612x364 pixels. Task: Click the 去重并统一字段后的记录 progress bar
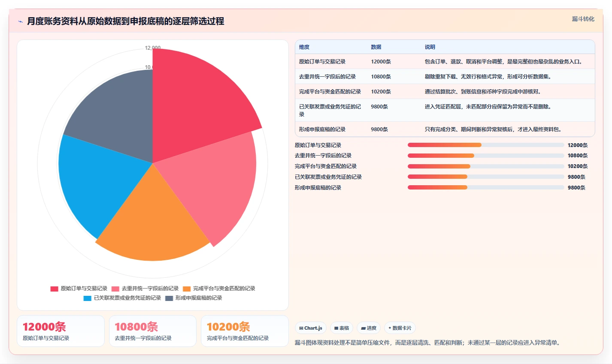click(x=486, y=156)
